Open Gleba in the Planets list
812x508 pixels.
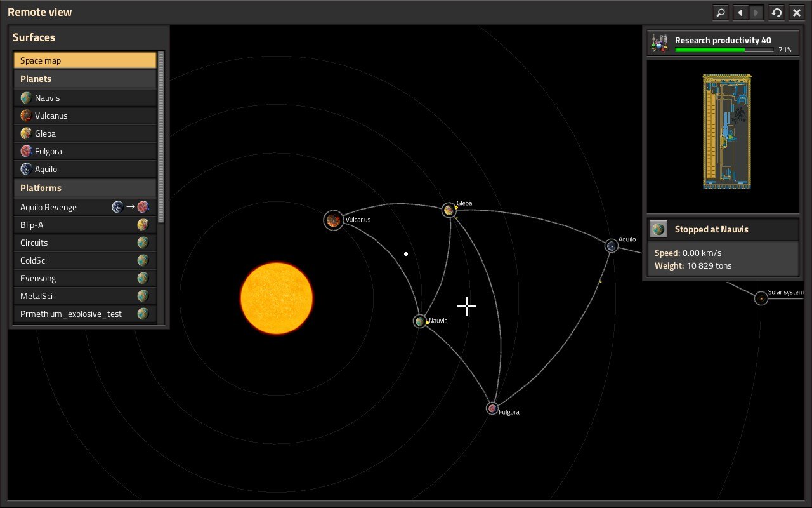coord(85,133)
